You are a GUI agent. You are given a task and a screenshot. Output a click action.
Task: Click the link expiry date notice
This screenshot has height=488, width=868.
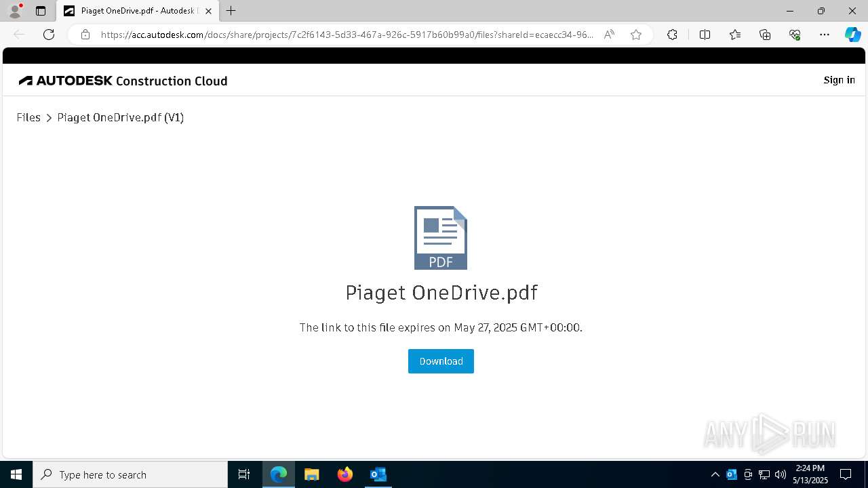441,327
